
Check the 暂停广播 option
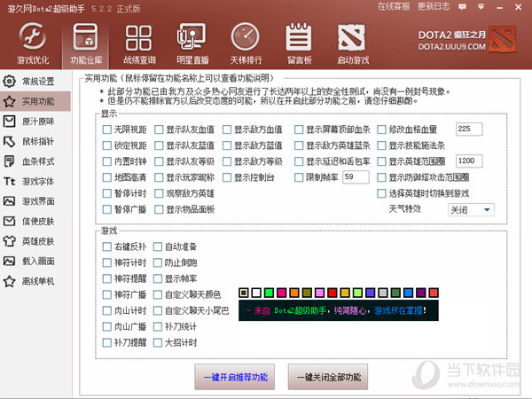107,209
